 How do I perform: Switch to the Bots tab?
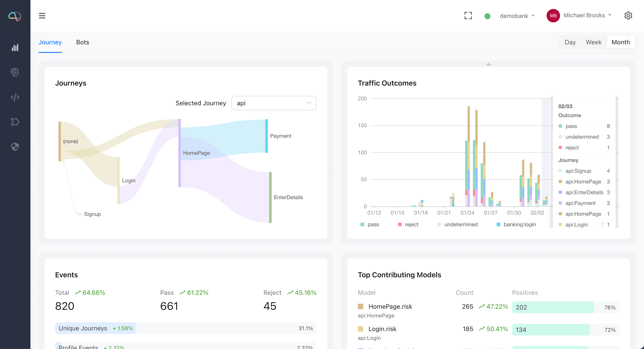tap(82, 42)
